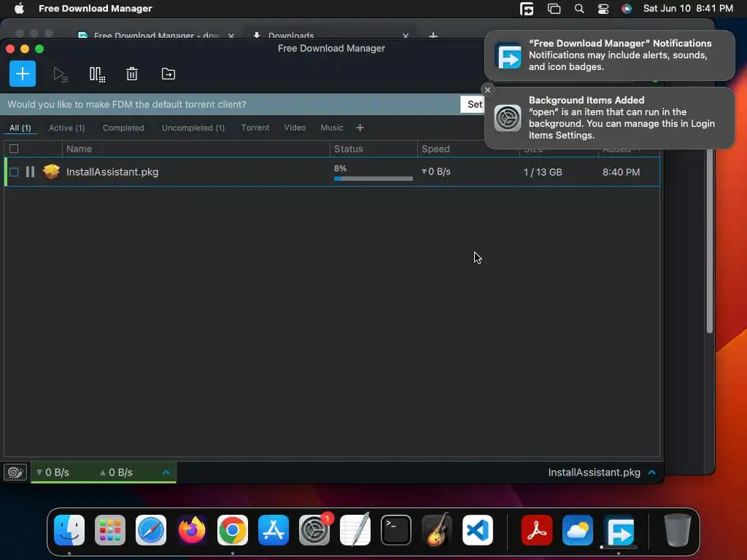Add a new download with plus button
Screen dimensions: 747x560
coord(23,74)
